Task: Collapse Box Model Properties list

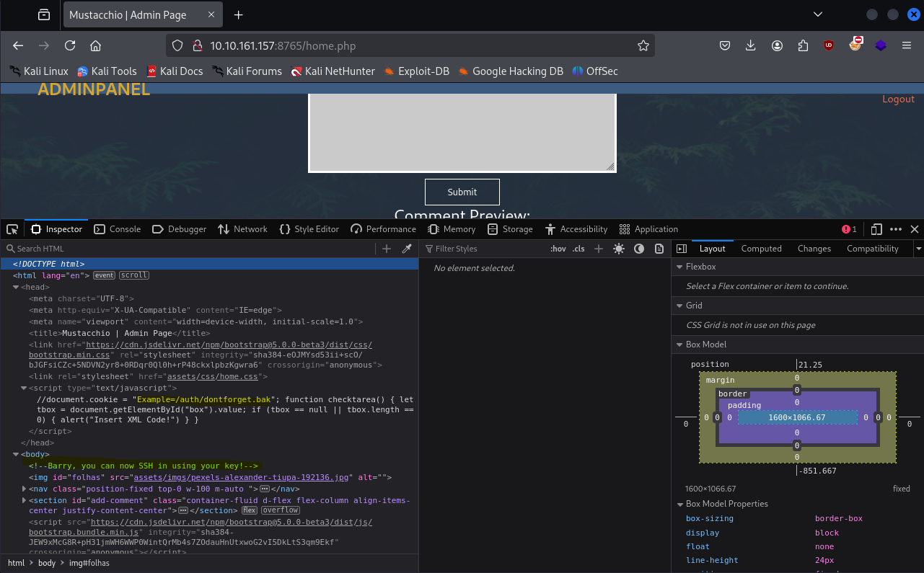Action: [679, 505]
